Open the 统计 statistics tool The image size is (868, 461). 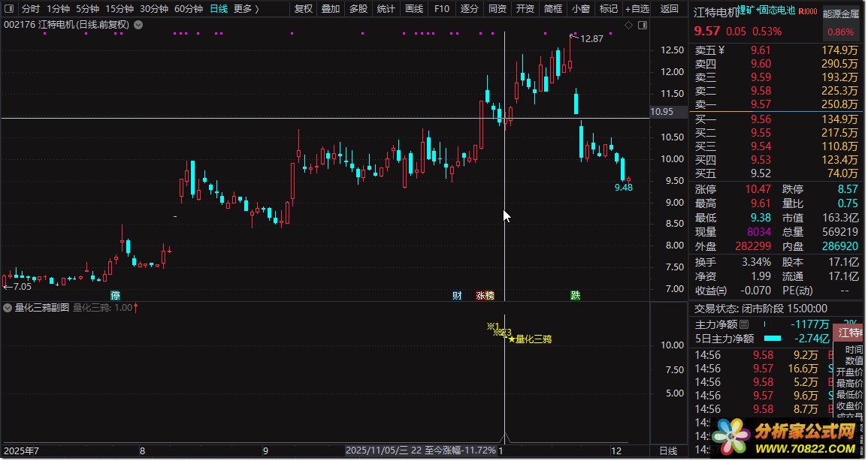point(386,9)
